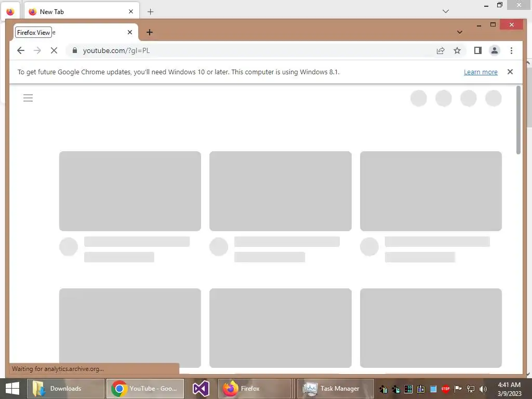Share this page using the share icon
Screen dimensions: 532x399
[x=441, y=50]
